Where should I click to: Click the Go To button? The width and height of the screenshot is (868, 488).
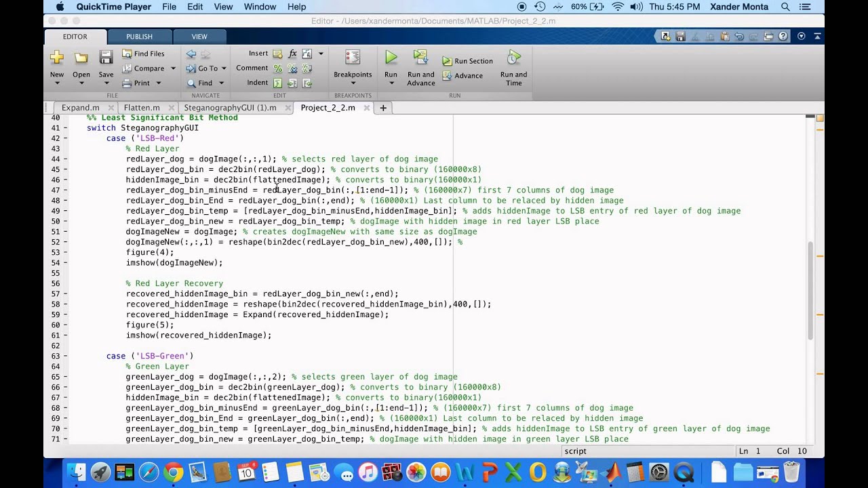coord(202,68)
